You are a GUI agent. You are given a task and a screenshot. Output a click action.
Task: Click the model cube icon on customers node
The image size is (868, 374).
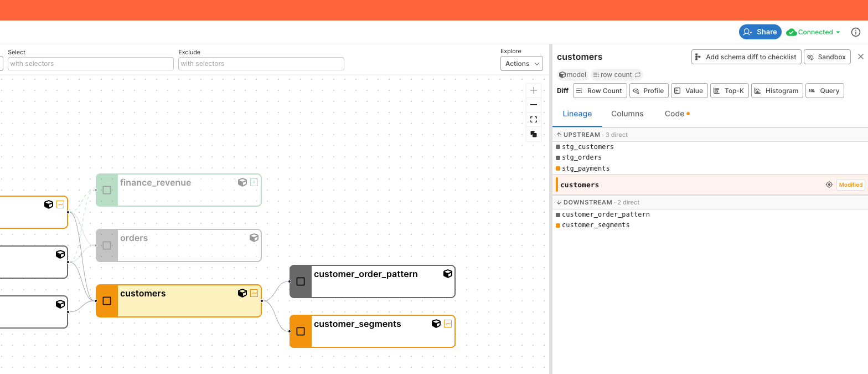point(242,293)
